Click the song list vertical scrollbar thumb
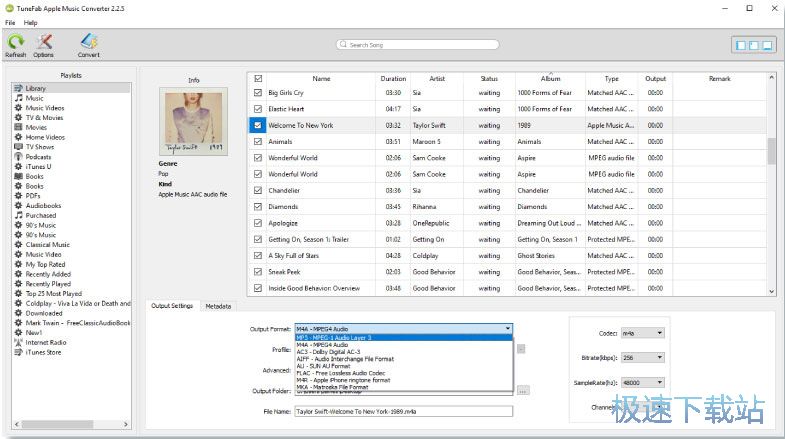 click(771, 150)
